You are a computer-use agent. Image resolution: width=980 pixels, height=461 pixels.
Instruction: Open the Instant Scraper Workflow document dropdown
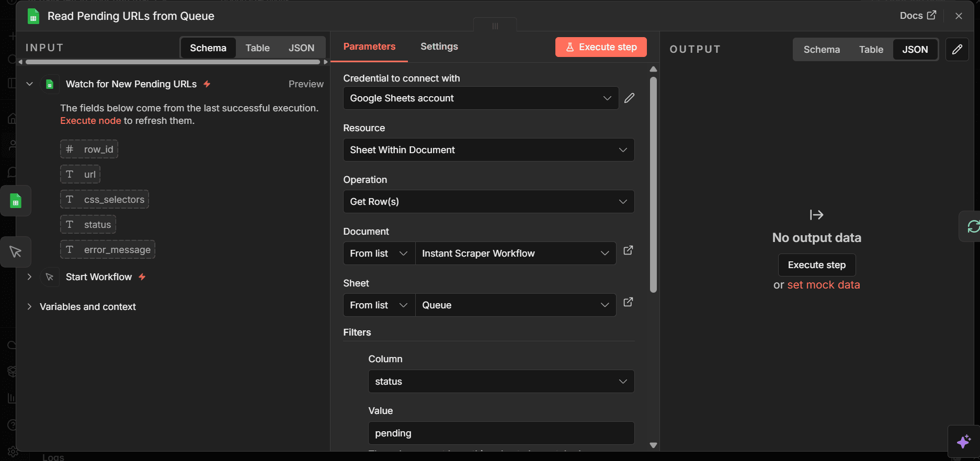tap(516, 253)
